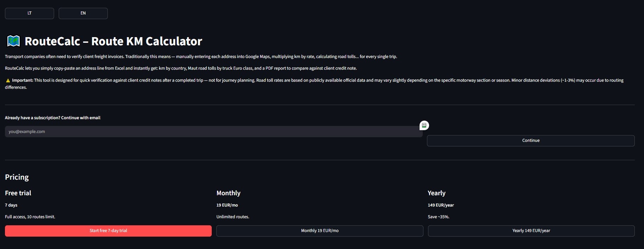Click paragraph starting 'RouteCalc lets you simply'
Image resolution: width=644 pixels, height=249 pixels.
click(x=181, y=68)
